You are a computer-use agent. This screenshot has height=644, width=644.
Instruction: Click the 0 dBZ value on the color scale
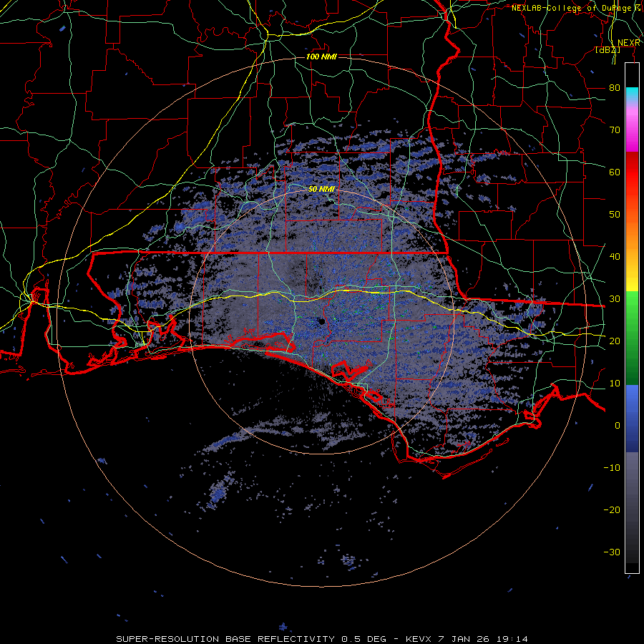(618, 426)
